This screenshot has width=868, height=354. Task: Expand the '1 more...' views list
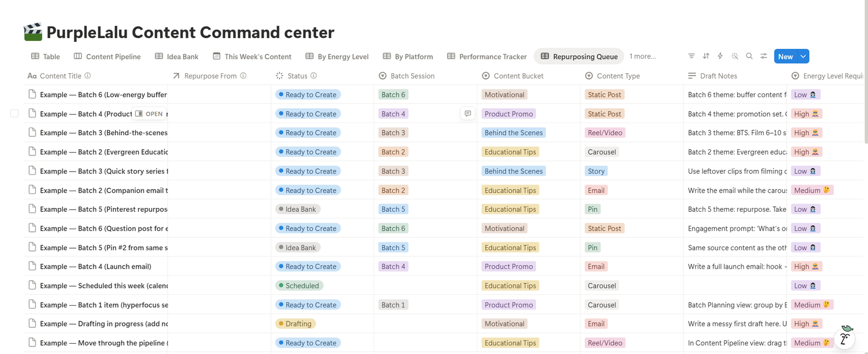click(x=642, y=56)
